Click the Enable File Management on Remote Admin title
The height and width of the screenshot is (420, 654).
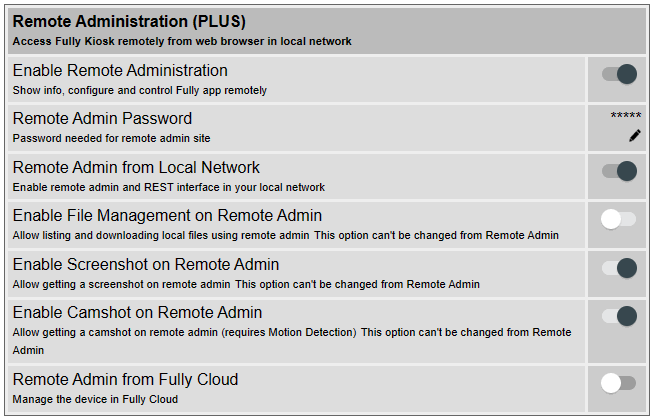click(x=167, y=216)
